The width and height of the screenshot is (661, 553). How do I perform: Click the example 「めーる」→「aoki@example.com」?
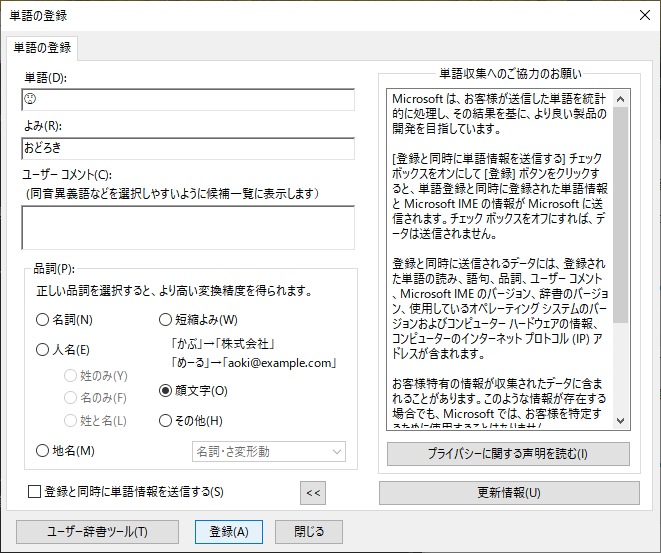tap(253, 363)
